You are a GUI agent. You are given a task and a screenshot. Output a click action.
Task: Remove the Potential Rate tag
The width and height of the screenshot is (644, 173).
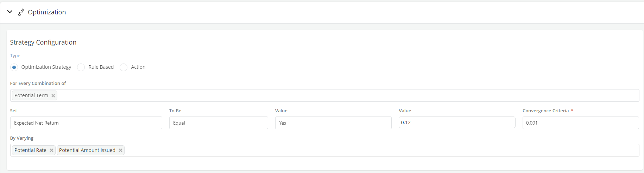51,150
